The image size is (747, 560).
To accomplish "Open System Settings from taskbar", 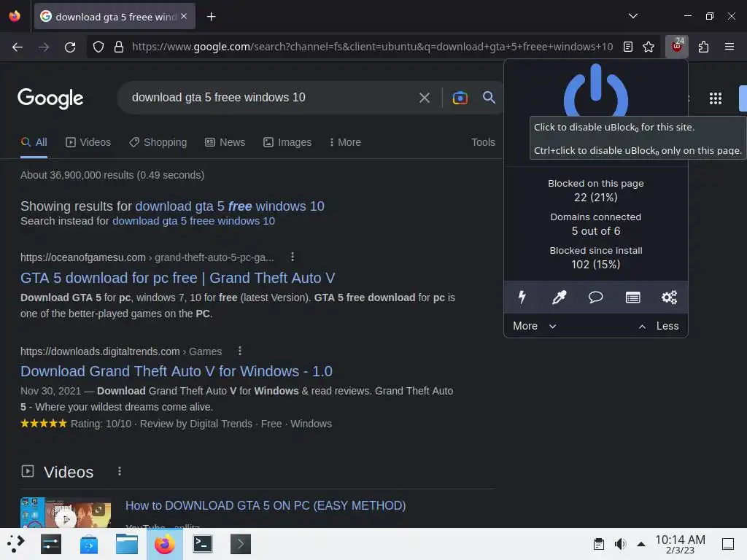I will (x=51, y=544).
